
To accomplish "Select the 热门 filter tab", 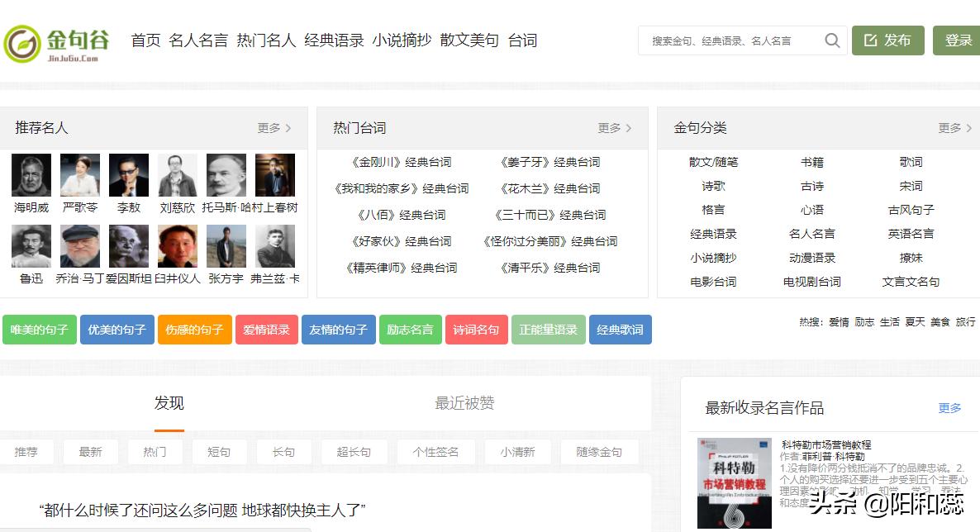I will tap(155, 452).
